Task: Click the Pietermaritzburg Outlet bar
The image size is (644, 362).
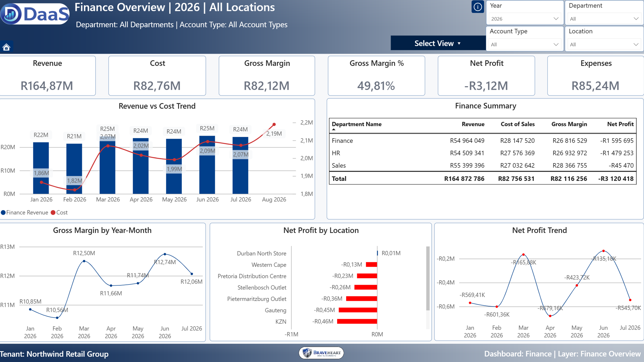Action: pos(362,299)
